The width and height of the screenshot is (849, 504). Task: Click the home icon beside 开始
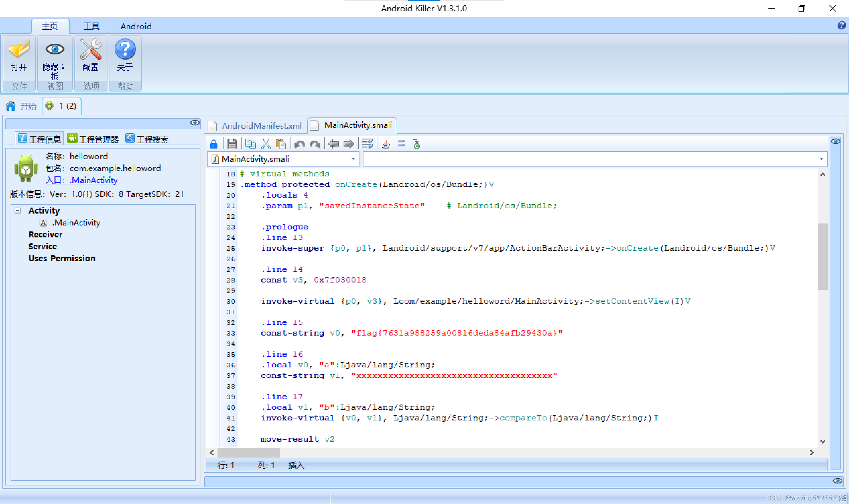pos(11,106)
